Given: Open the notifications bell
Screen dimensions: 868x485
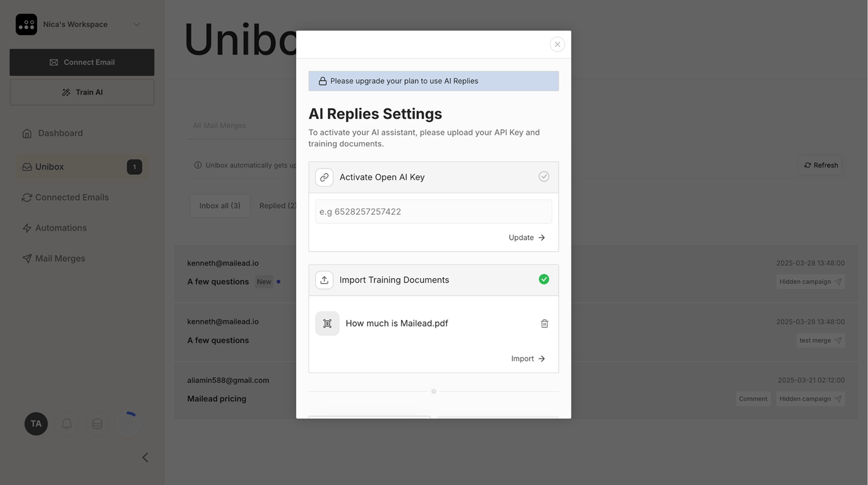Looking at the screenshot, I should [x=66, y=424].
